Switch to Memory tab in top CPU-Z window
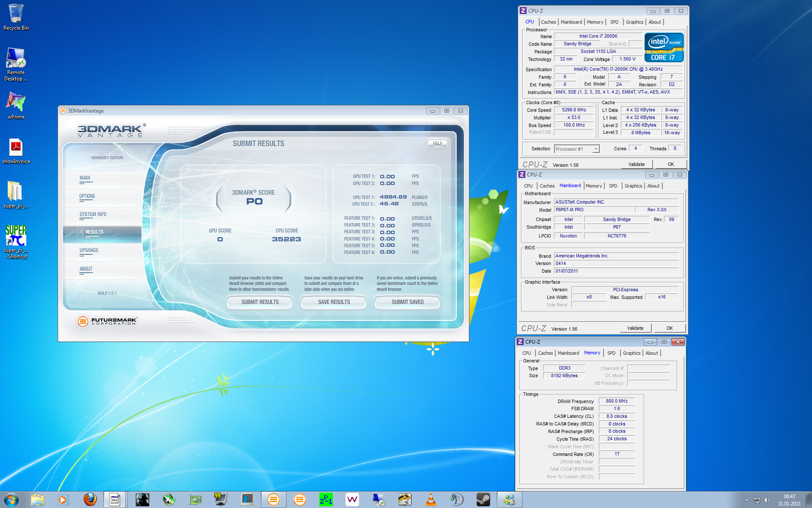The image size is (812, 508). 595,22
